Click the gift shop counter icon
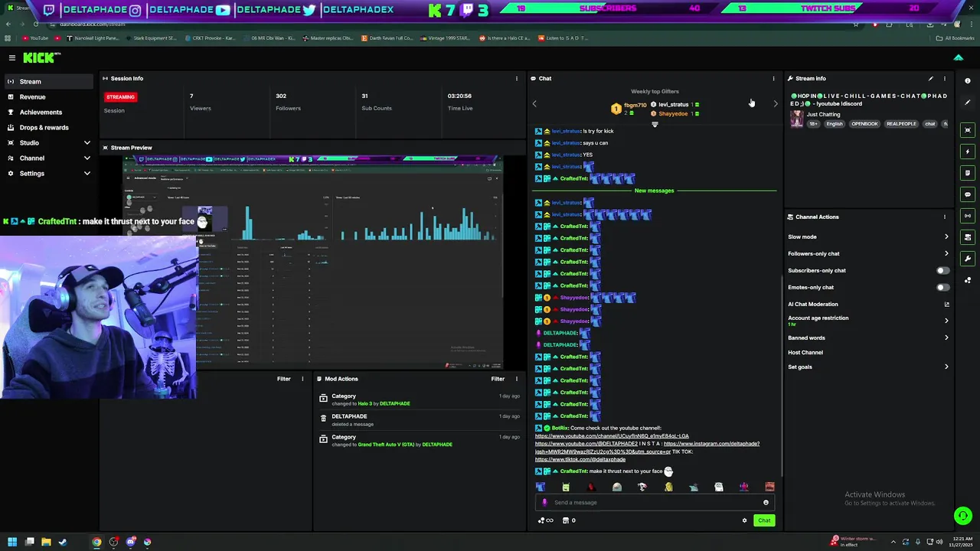This screenshot has height=551, width=980. [568, 520]
